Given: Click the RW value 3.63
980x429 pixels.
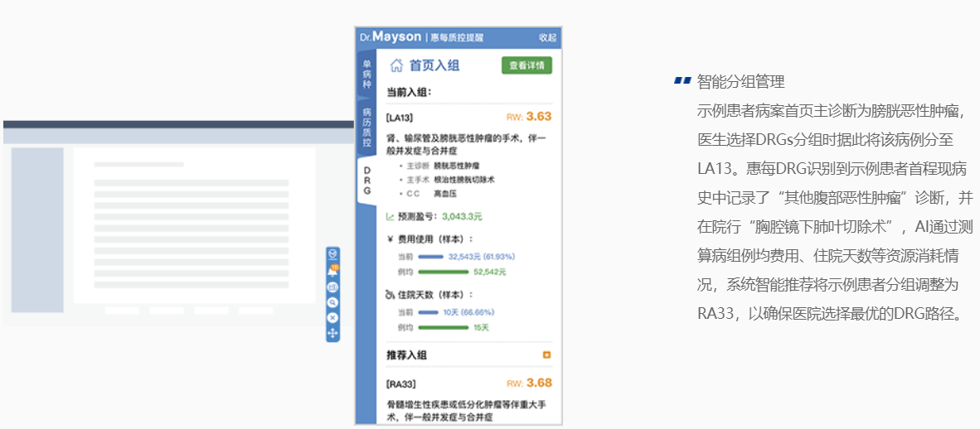Looking at the screenshot, I should click(x=539, y=116).
